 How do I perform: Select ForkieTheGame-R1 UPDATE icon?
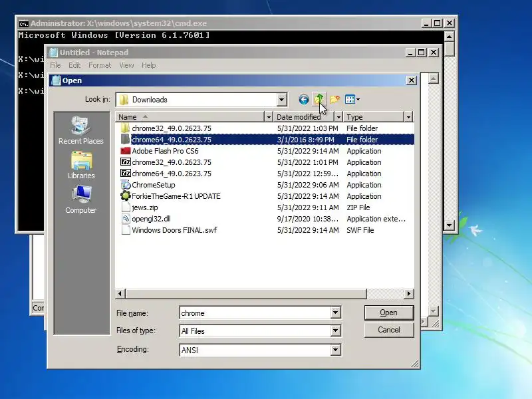[x=126, y=196]
